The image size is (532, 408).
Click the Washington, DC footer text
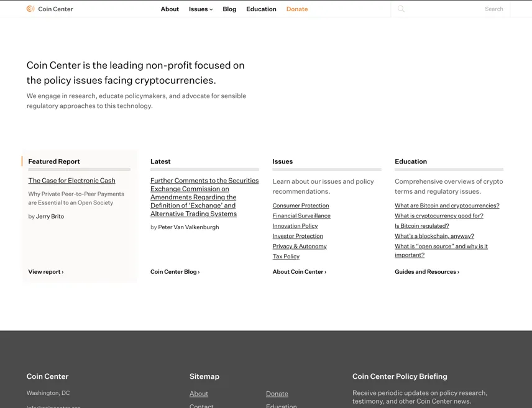[48, 393]
